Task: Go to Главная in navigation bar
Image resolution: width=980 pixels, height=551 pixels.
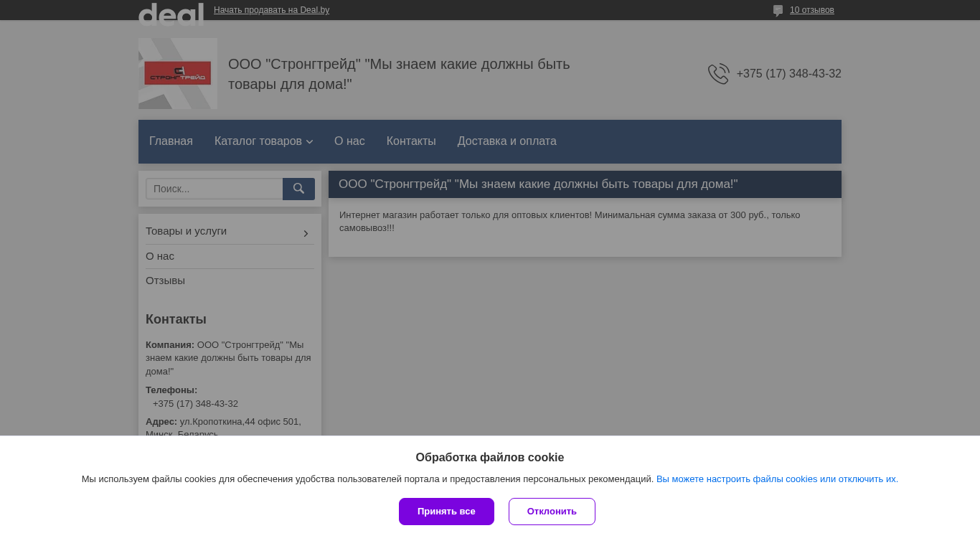Action: (171, 141)
